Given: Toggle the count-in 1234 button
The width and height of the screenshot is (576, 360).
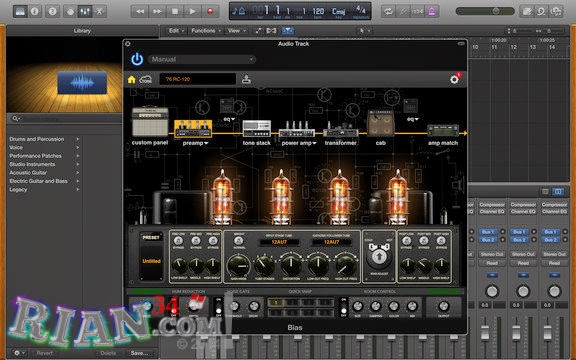Looking at the screenshot, I should 417,11.
